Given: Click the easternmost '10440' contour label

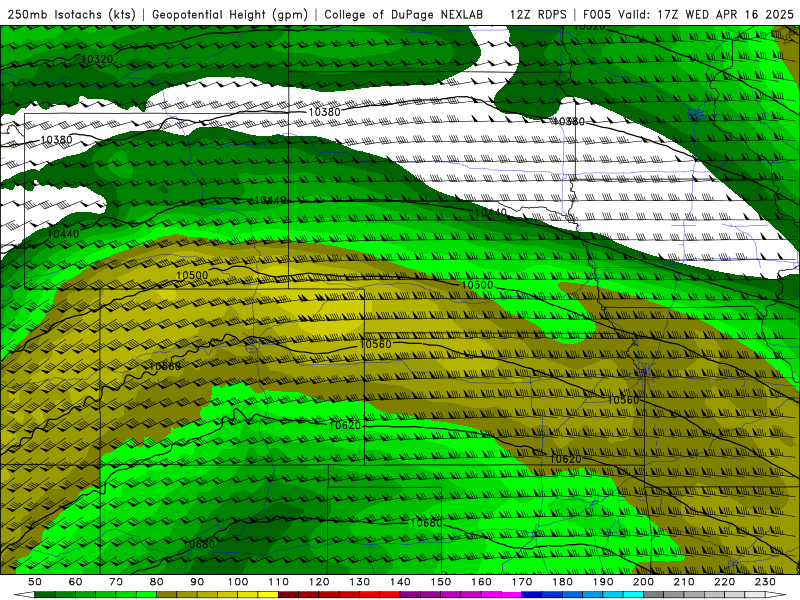Looking at the screenshot, I should point(491,212).
